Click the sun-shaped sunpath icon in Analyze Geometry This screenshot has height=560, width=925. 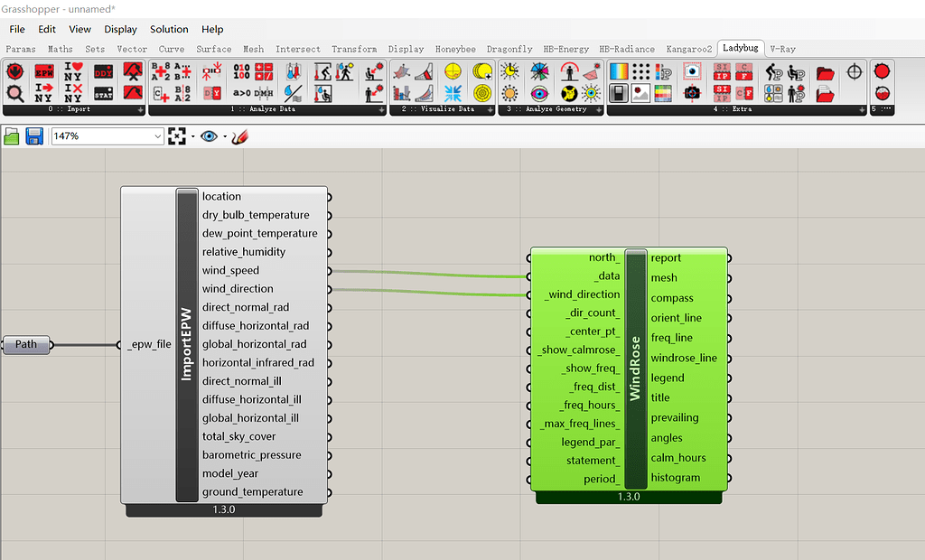509,71
